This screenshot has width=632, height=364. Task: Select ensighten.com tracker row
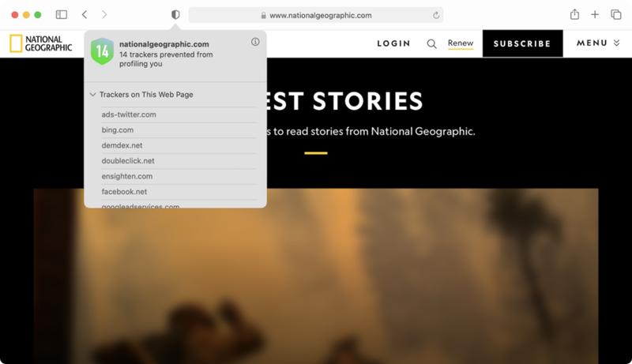[179, 176]
